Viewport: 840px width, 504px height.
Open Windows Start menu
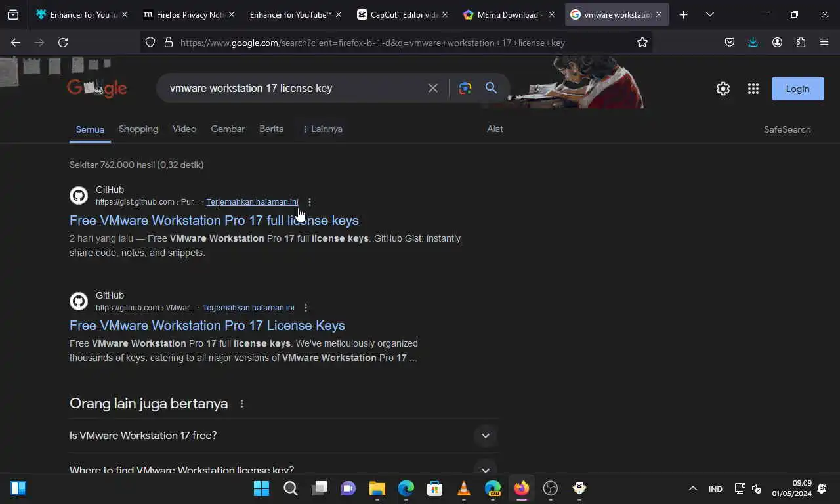pyautogui.click(x=261, y=488)
